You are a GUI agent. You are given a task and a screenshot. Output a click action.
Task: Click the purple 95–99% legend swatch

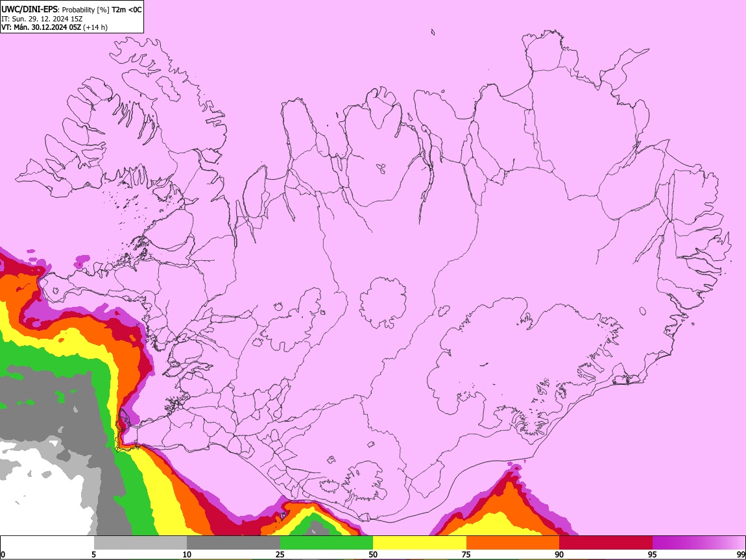point(699,543)
